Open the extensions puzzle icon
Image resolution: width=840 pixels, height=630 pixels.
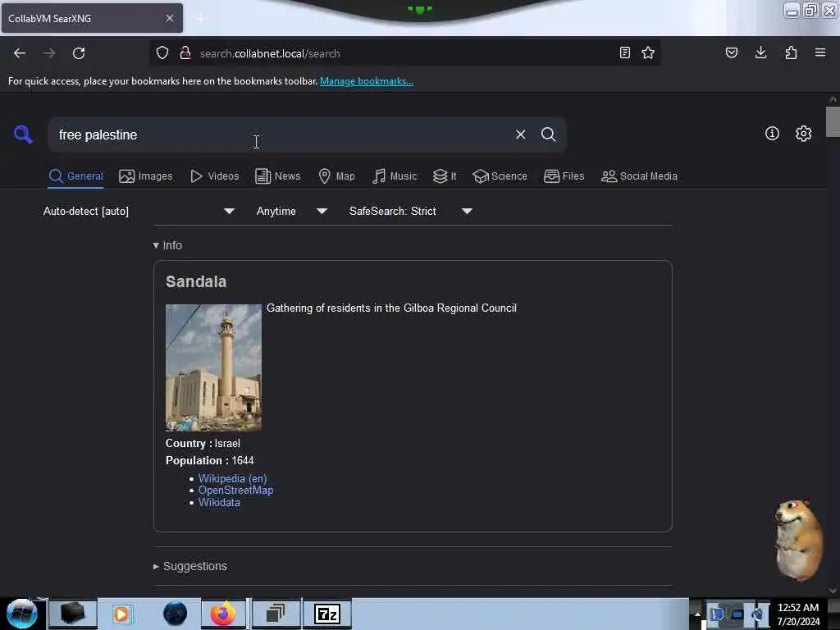coord(791,52)
